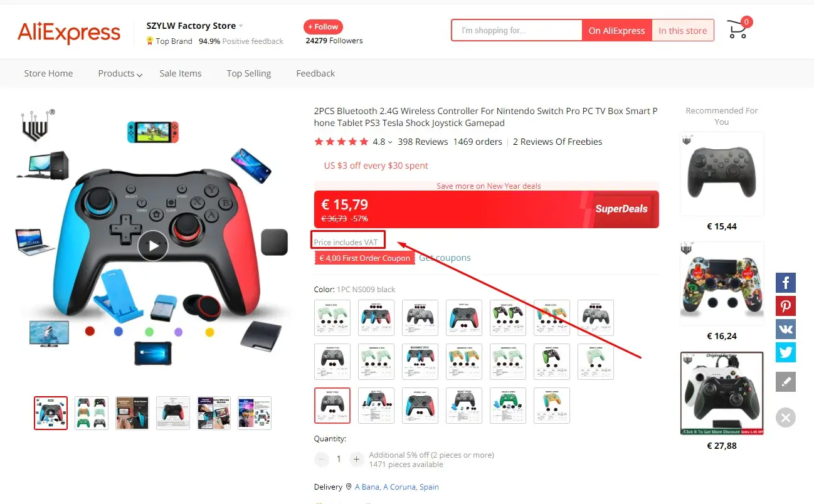Expand the Products menu
This screenshot has height=504, width=814.
point(120,73)
